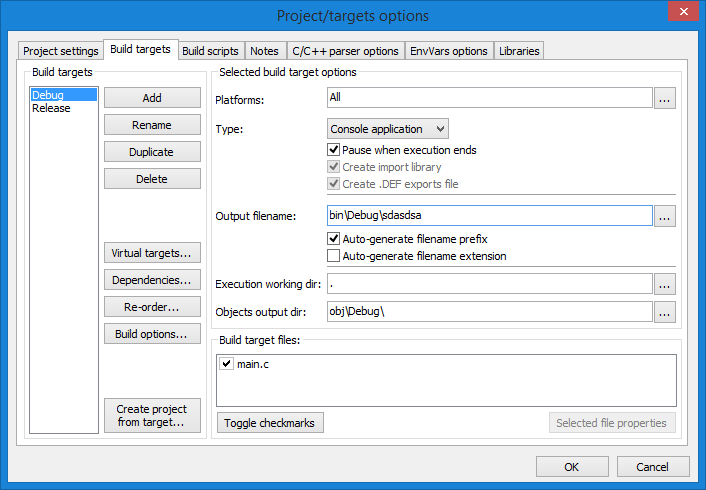Enable Auto-generate filename extension
Image resolution: width=706 pixels, height=490 pixels.
[335, 256]
